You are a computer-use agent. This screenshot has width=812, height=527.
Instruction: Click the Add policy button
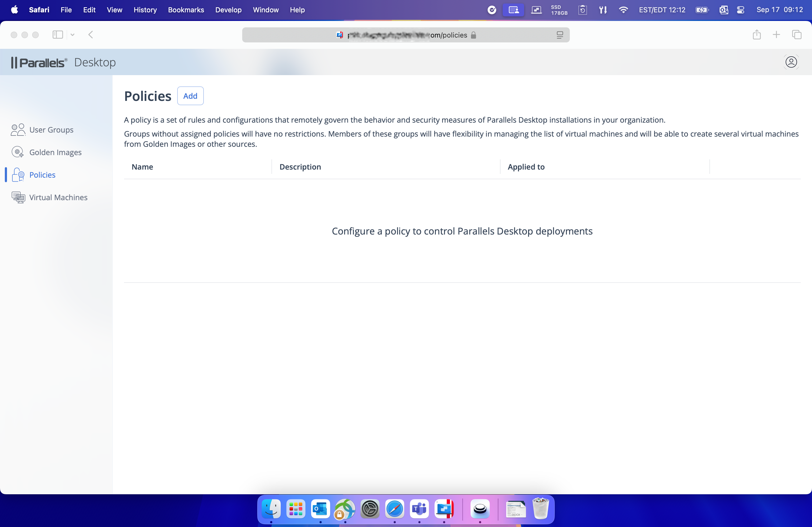190,96
